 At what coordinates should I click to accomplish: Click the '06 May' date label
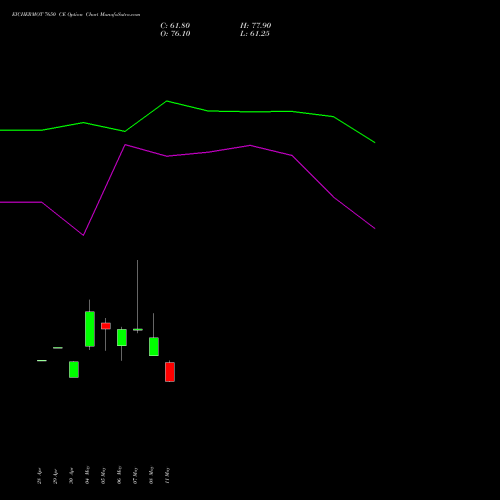point(119,475)
